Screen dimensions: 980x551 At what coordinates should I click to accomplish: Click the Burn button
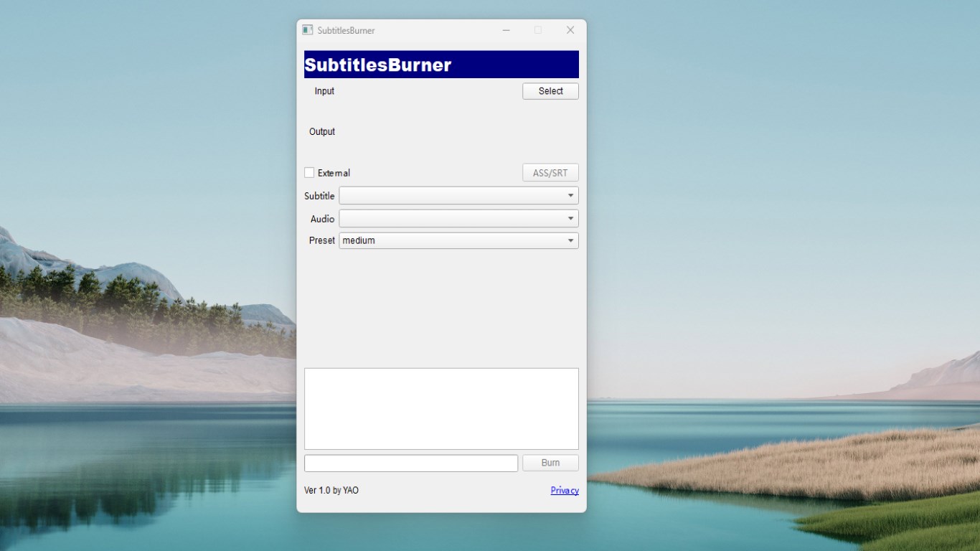pyautogui.click(x=550, y=463)
